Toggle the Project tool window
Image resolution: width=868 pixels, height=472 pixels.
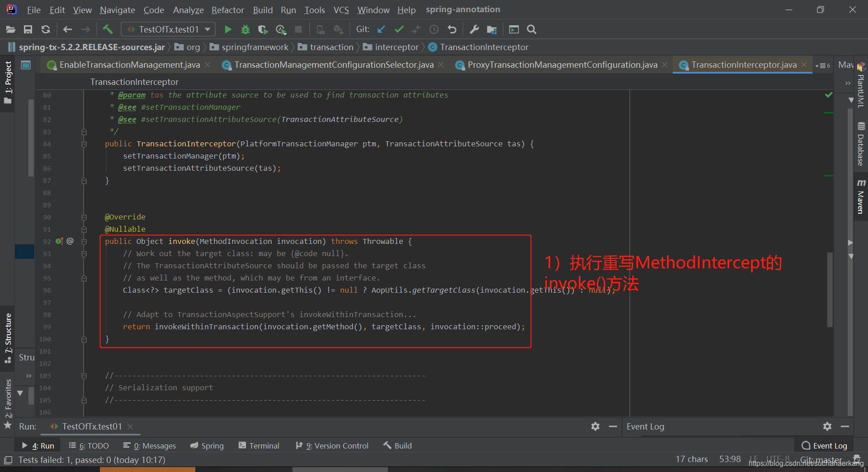(x=8, y=83)
